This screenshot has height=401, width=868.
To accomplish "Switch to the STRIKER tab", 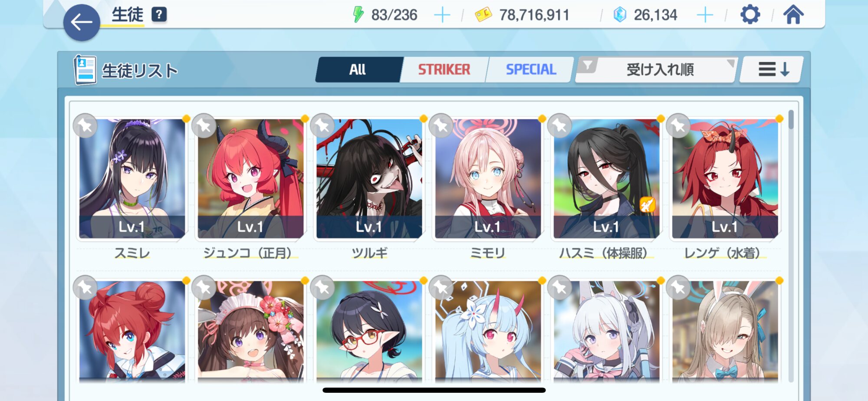I will (x=444, y=69).
